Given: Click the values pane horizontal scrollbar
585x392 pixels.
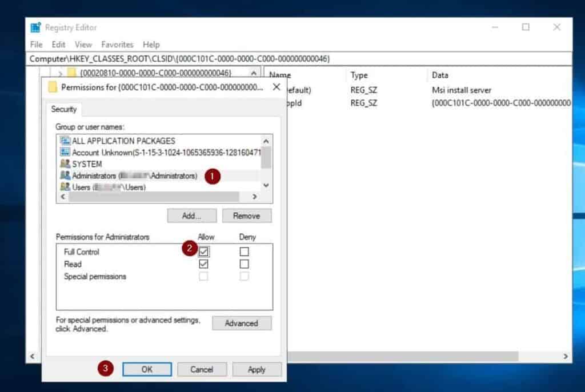Looking at the screenshot, I should [x=403, y=357].
